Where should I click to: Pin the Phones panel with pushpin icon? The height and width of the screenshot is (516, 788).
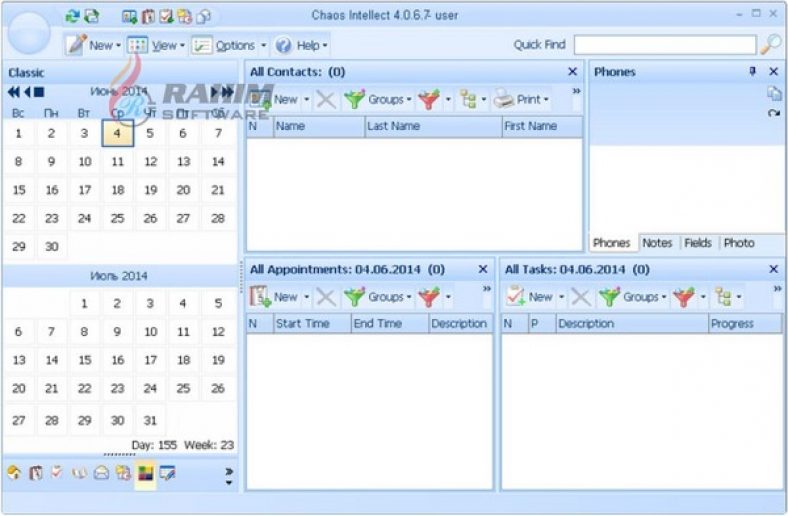[752, 71]
